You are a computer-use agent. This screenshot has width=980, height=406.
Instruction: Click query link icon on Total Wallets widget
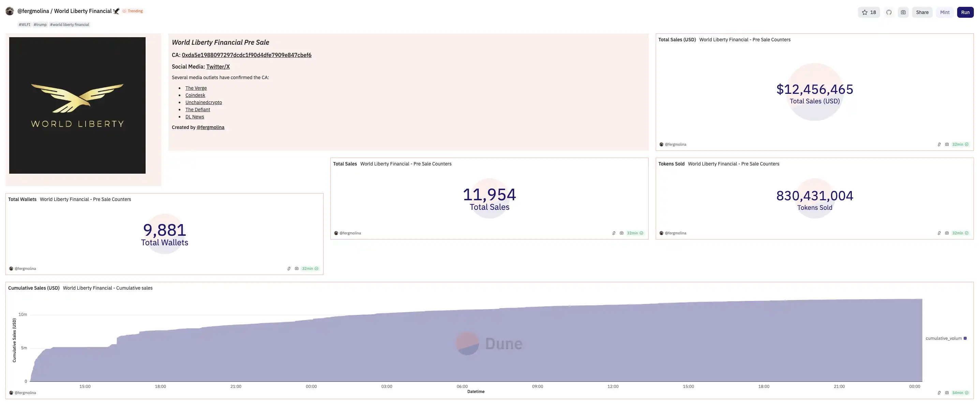(289, 269)
